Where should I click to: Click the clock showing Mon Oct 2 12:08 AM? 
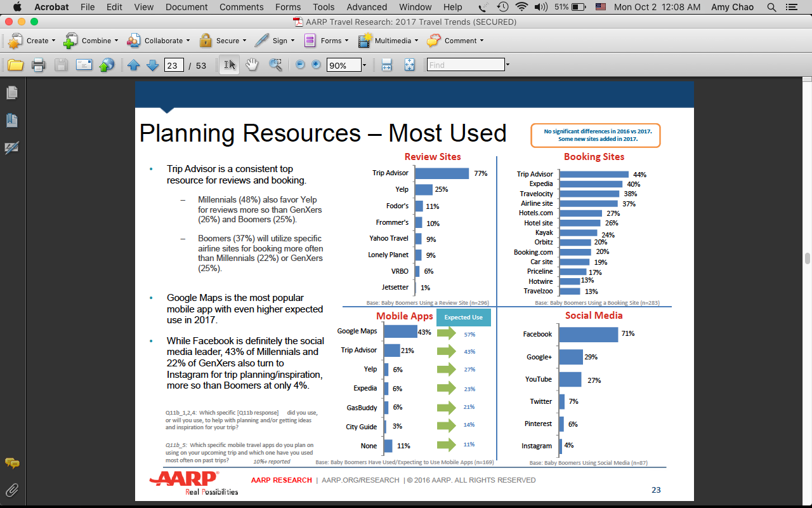[x=657, y=7]
